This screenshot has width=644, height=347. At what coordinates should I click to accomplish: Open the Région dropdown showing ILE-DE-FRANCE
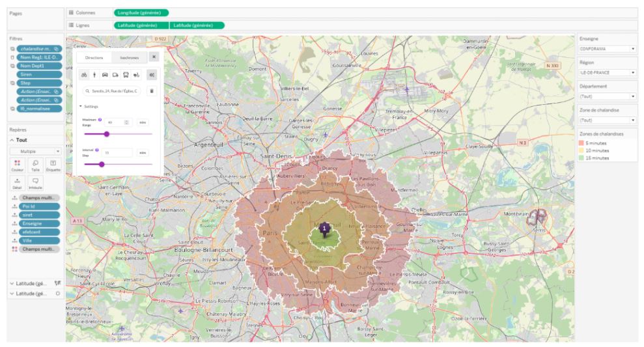point(606,72)
